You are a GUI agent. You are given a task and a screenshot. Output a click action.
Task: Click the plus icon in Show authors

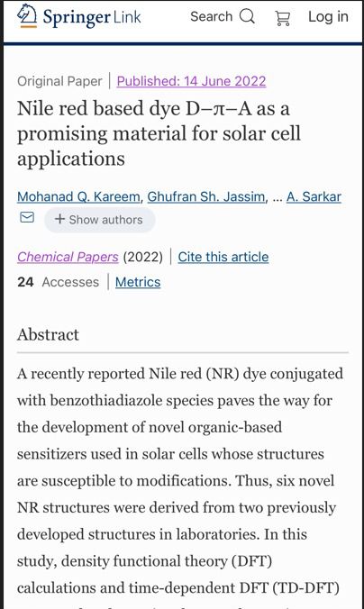click(59, 219)
